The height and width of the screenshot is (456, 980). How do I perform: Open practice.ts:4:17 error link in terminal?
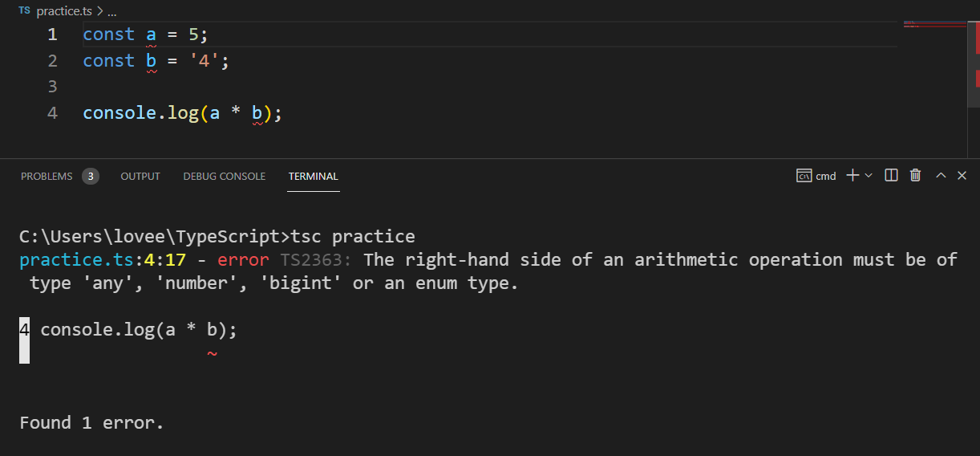click(x=102, y=260)
